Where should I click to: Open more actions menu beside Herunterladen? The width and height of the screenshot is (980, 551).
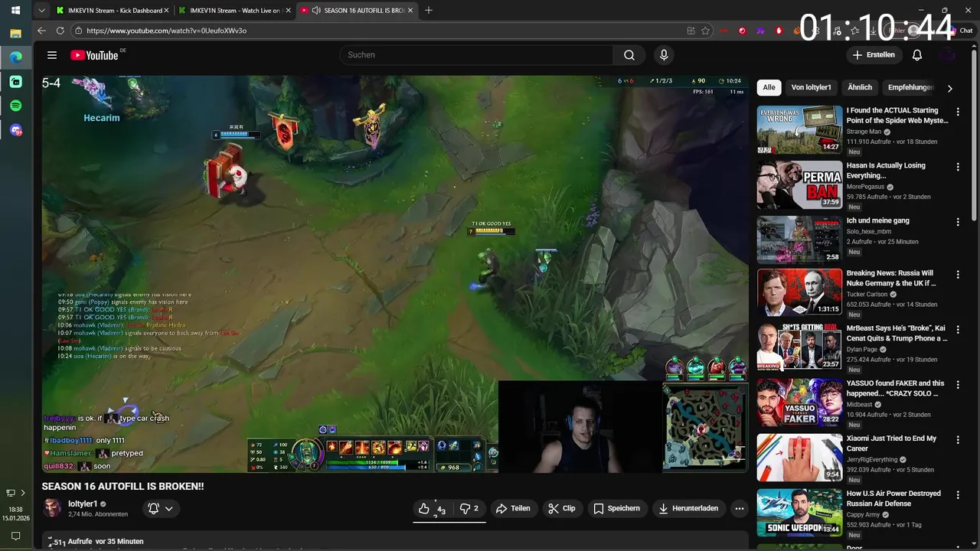coord(739,508)
